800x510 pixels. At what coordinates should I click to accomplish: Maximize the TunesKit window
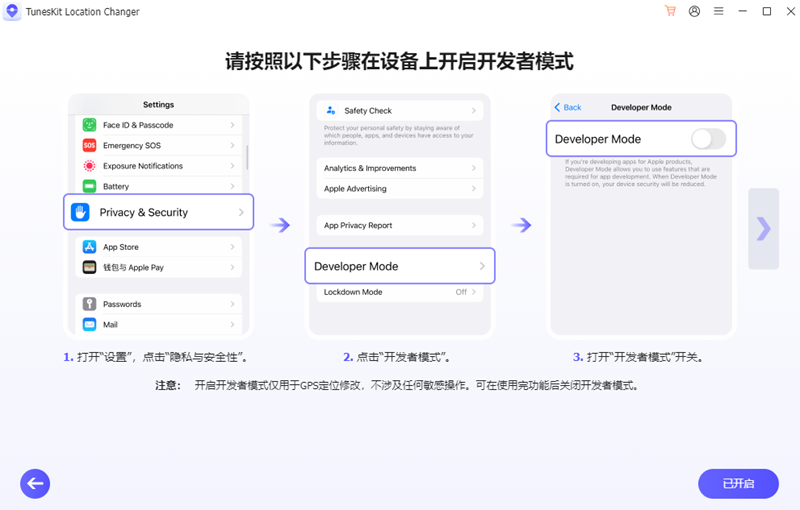[x=766, y=11]
